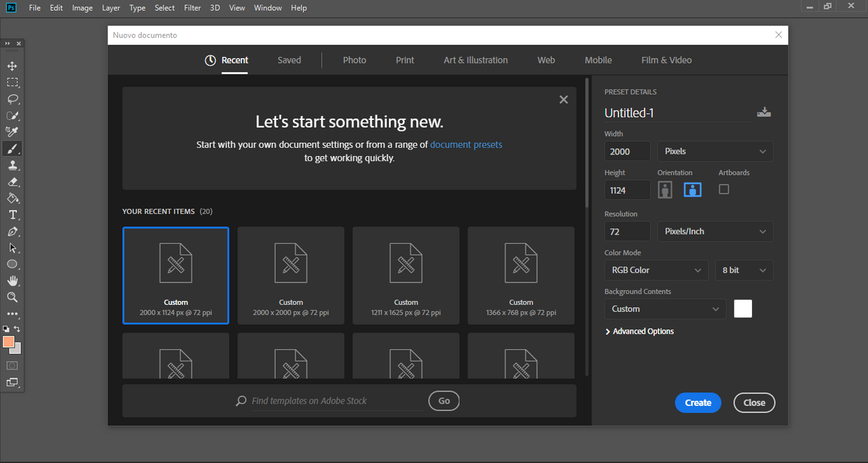This screenshot has height=463, width=868.
Task: Open the File menu
Action: 35,8
